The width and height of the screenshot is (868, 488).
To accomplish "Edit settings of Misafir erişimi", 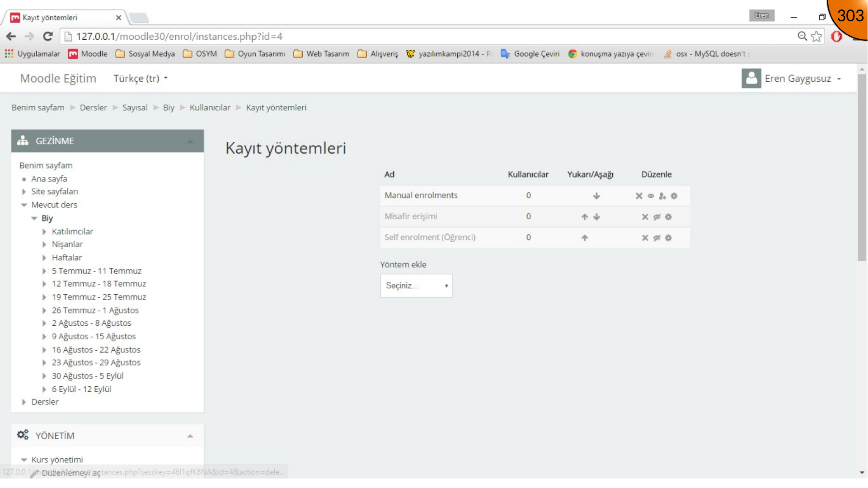I will (x=668, y=217).
